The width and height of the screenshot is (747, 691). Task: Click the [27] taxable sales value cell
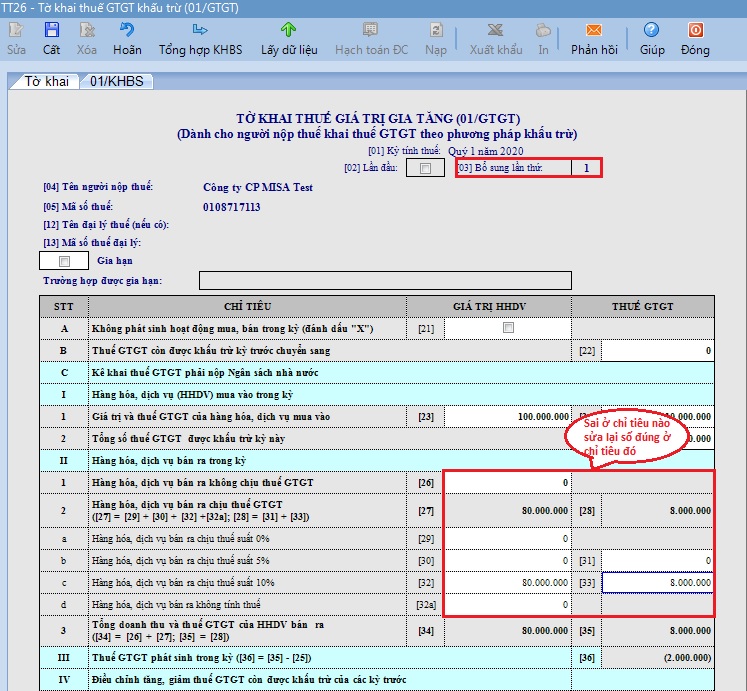pos(507,510)
